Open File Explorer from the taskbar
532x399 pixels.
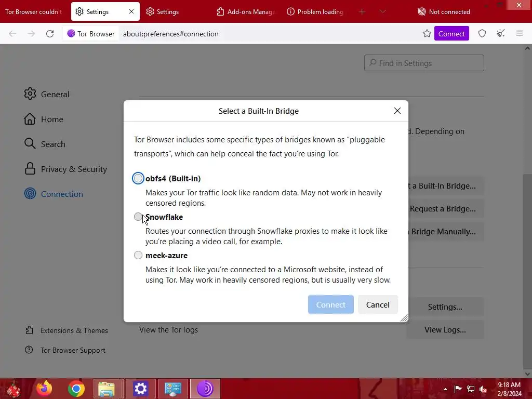pos(106,389)
